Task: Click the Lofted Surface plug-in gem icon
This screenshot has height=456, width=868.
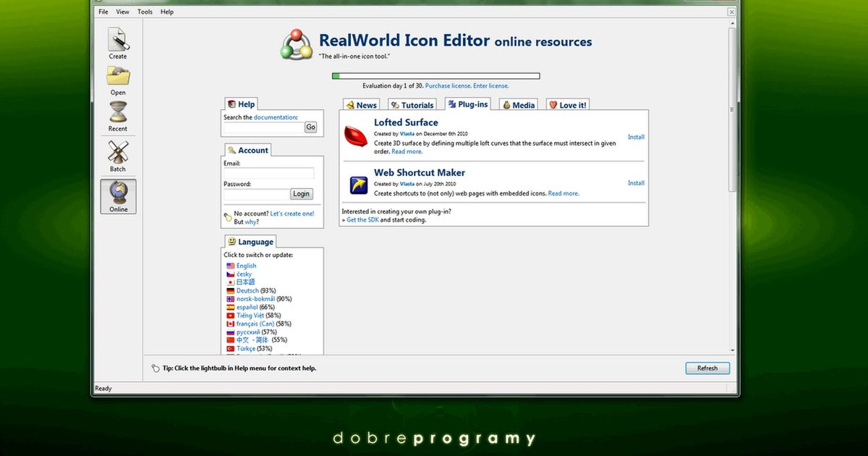Action: click(355, 134)
